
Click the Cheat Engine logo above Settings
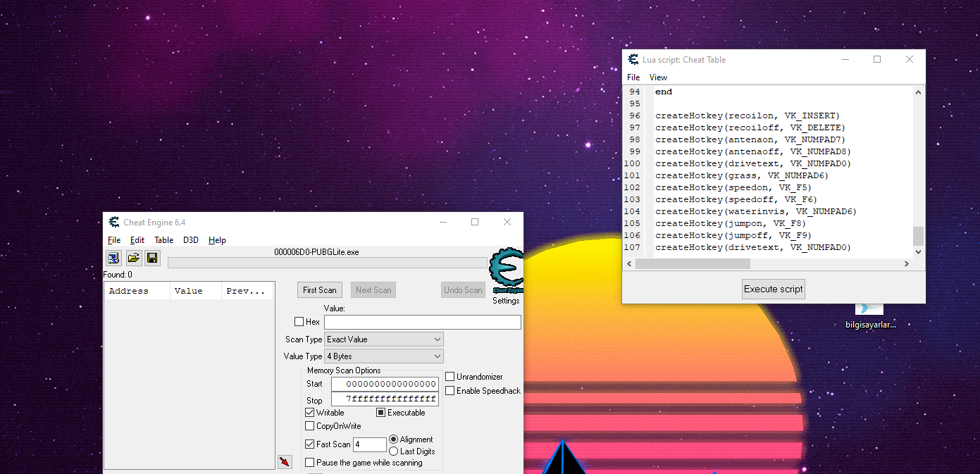[x=506, y=270]
